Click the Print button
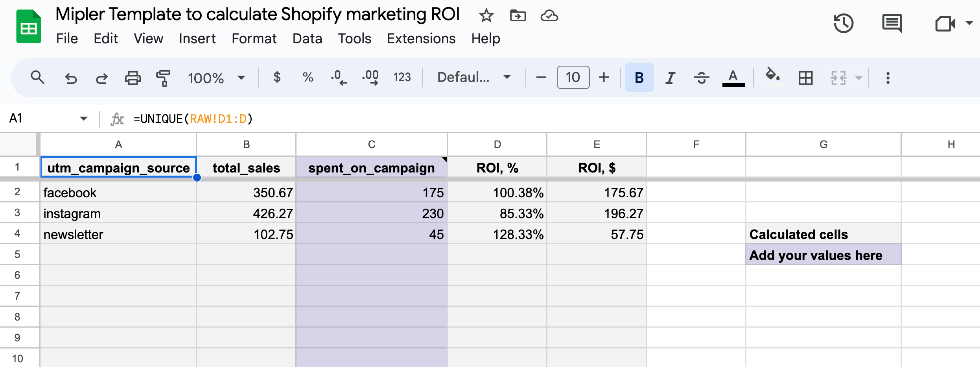The image size is (980, 367). [133, 77]
